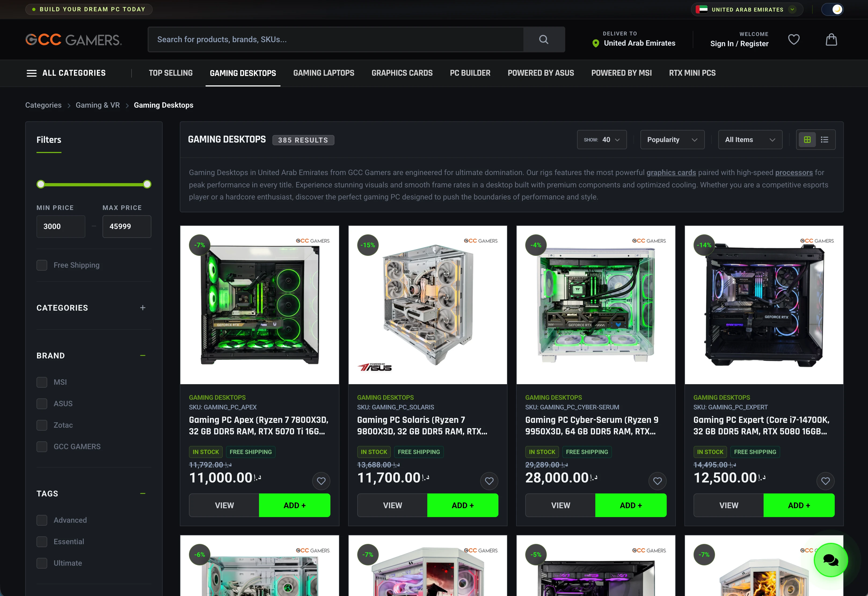Image resolution: width=868 pixels, height=596 pixels.
Task: Open the Show 40 items dropdown
Action: (602, 140)
